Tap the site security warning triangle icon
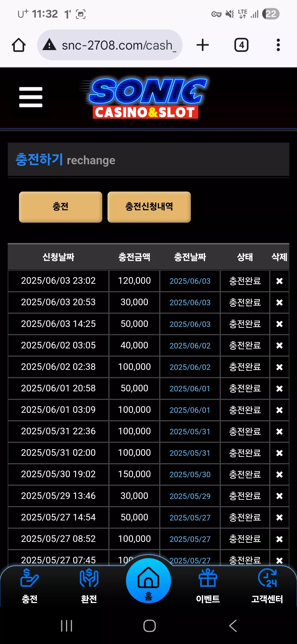297x644 pixels. point(50,45)
